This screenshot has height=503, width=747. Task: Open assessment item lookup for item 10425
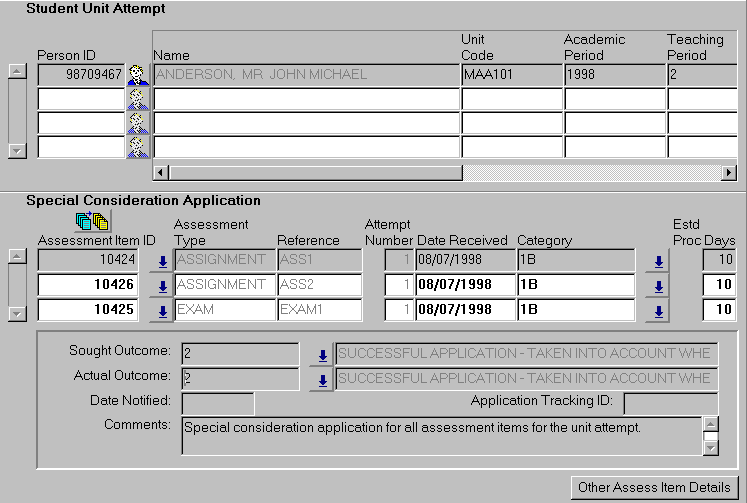point(162,311)
